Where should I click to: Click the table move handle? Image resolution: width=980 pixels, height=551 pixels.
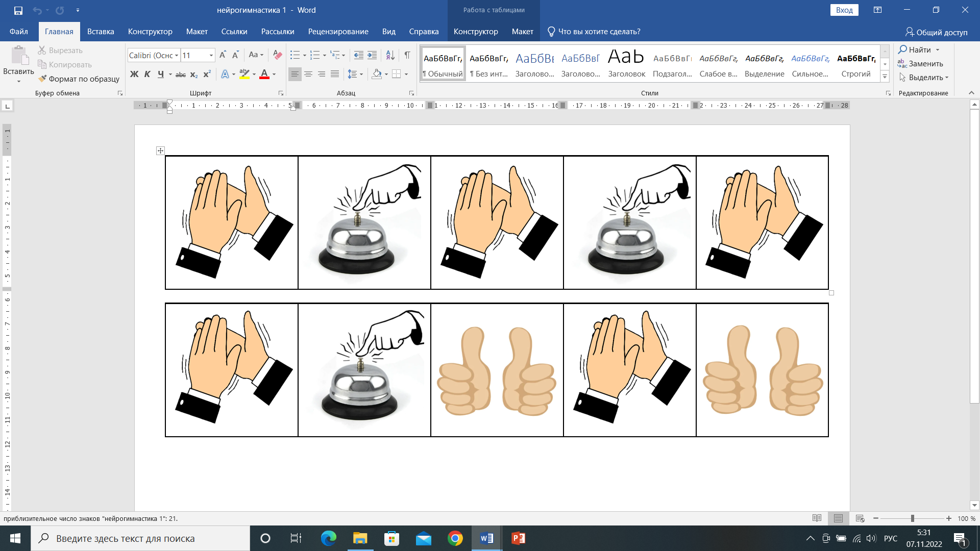click(x=160, y=151)
